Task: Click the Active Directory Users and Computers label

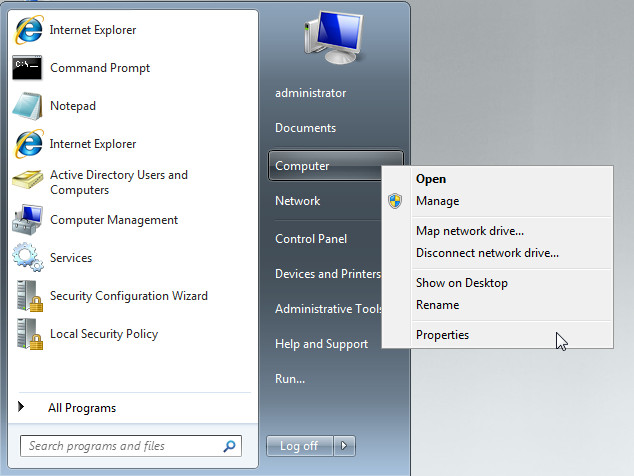Action: click(119, 182)
